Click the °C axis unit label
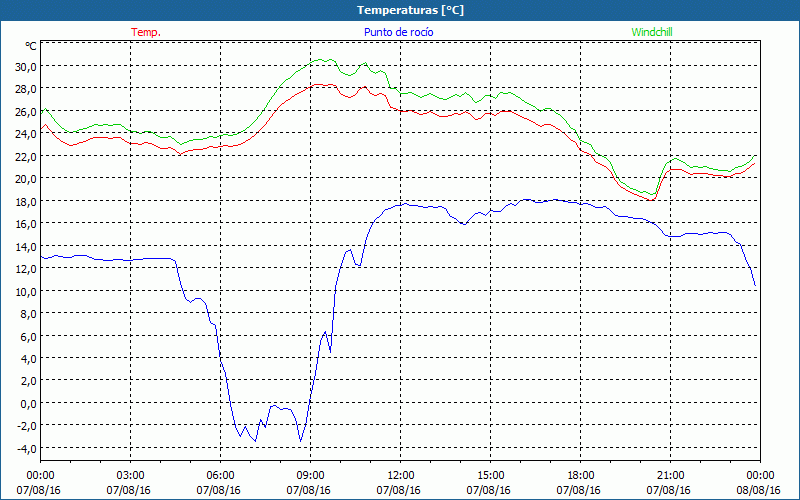 tap(31, 46)
